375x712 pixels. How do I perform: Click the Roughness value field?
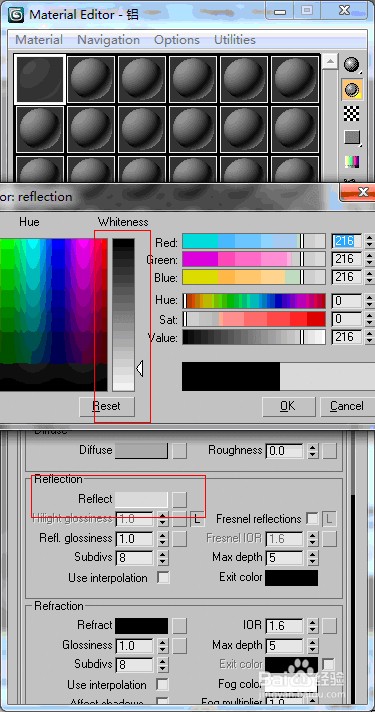285,451
